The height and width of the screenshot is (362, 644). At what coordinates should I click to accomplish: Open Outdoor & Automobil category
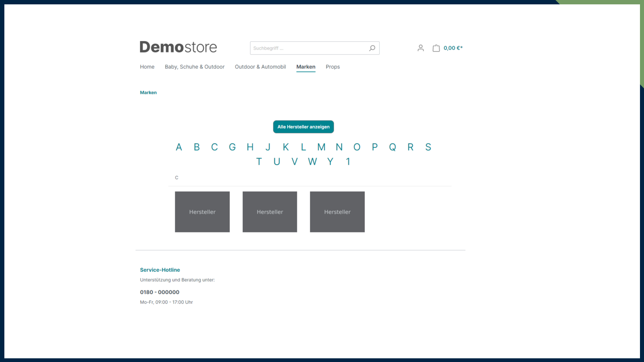coord(260,67)
